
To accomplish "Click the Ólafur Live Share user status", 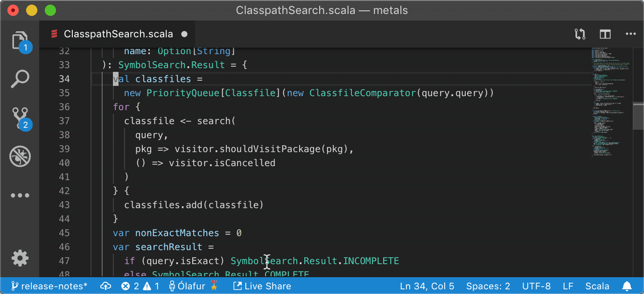I will pyautogui.click(x=193, y=286).
